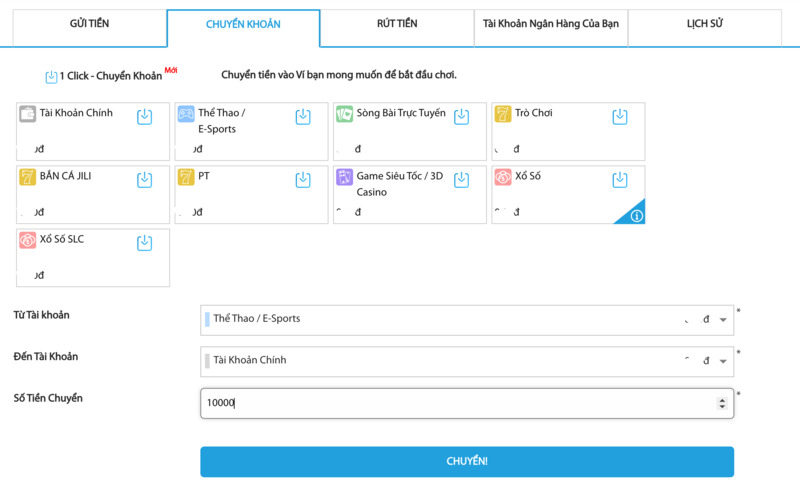Switch to the GỬI TIỀN tab
The height and width of the screenshot is (485, 800).
pos(90,24)
